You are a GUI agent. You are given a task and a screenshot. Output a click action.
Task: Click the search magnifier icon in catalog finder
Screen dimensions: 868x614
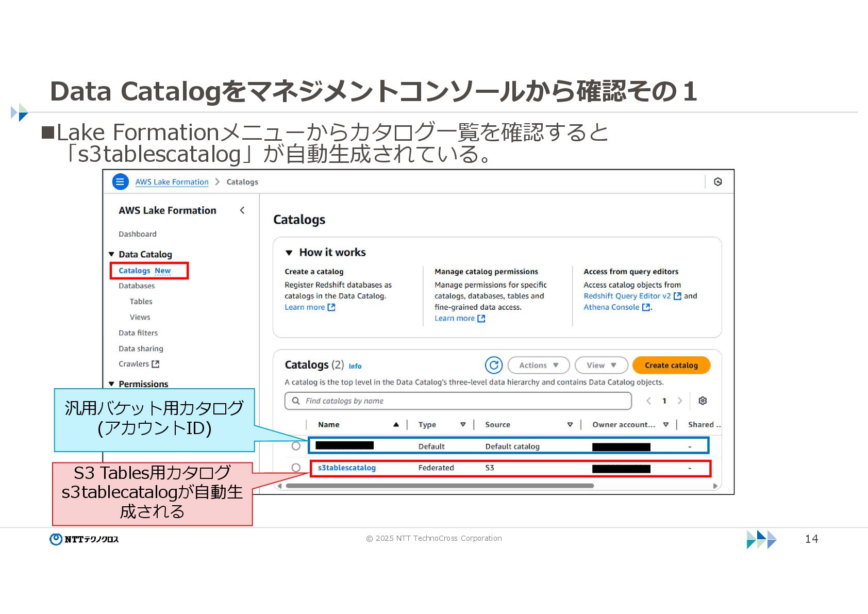coord(296,401)
